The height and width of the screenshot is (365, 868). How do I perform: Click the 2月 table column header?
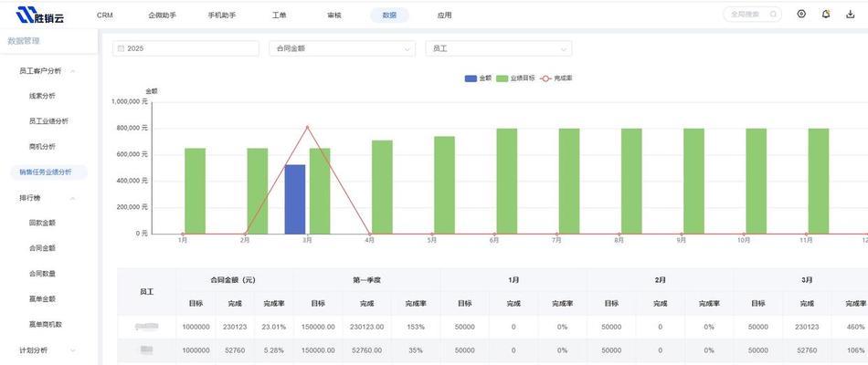pyautogui.click(x=660, y=280)
